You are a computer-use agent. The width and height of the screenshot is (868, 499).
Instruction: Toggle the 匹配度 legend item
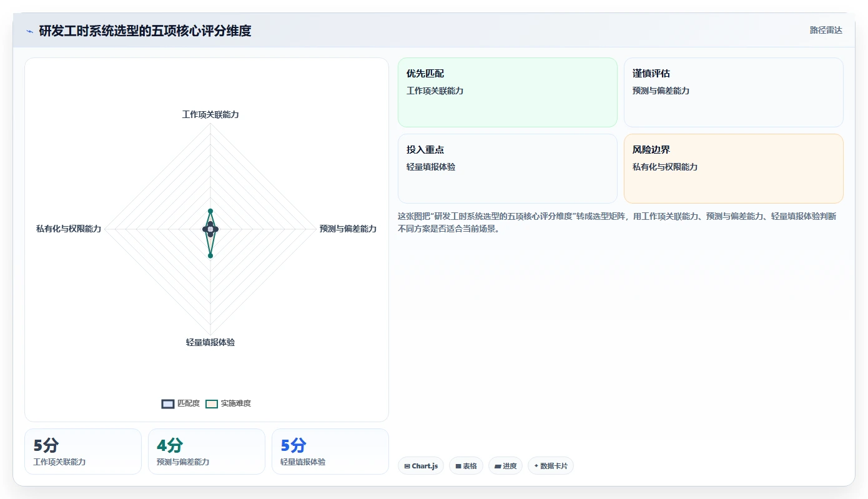[x=180, y=403]
